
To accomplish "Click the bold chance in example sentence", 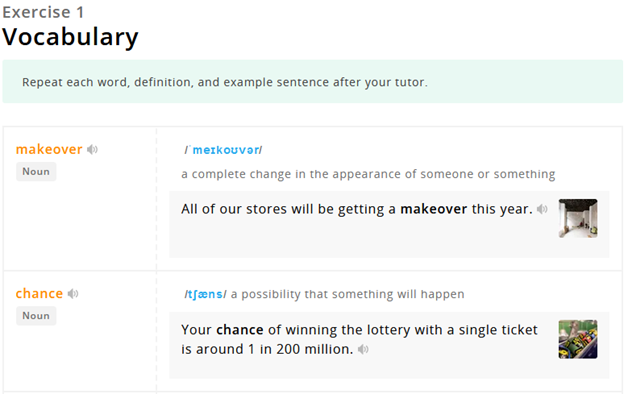I will [x=240, y=330].
